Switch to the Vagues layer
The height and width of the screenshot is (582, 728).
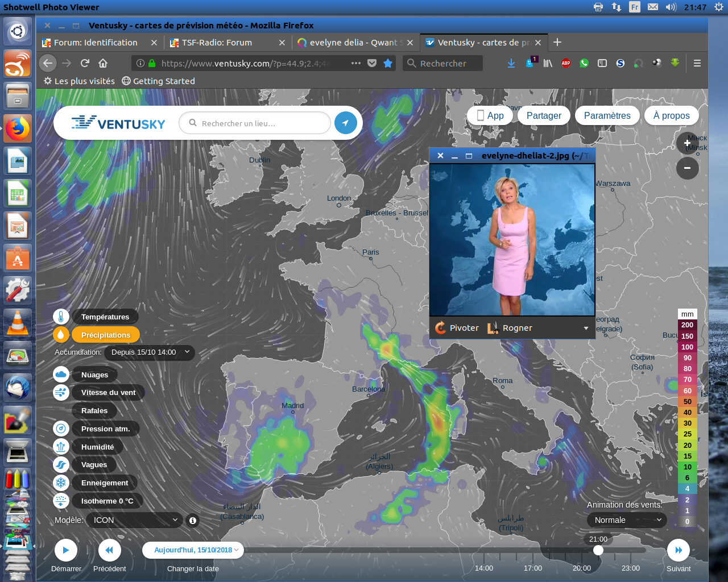(x=94, y=464)
